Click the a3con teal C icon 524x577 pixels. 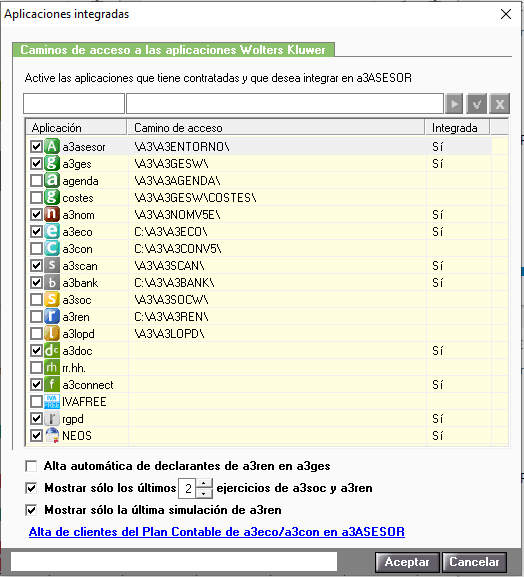52,248
